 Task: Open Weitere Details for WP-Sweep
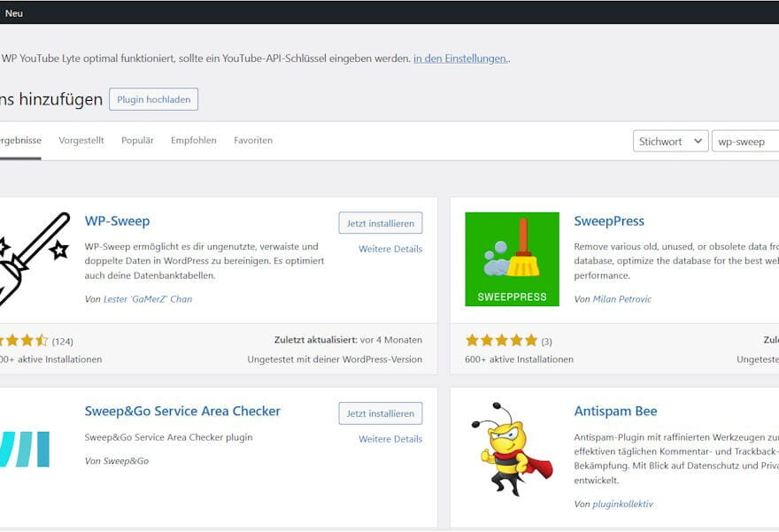[390, 249]
